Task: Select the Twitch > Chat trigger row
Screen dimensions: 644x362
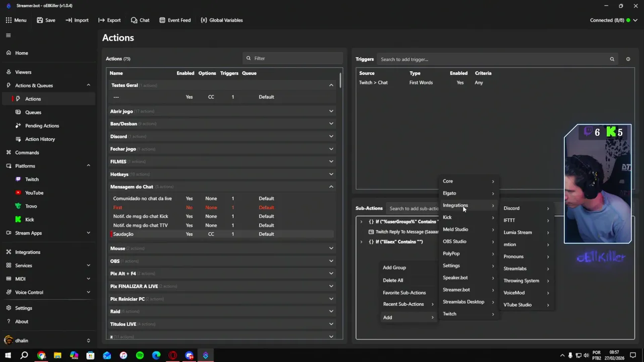Action: (x=495, y=82)
